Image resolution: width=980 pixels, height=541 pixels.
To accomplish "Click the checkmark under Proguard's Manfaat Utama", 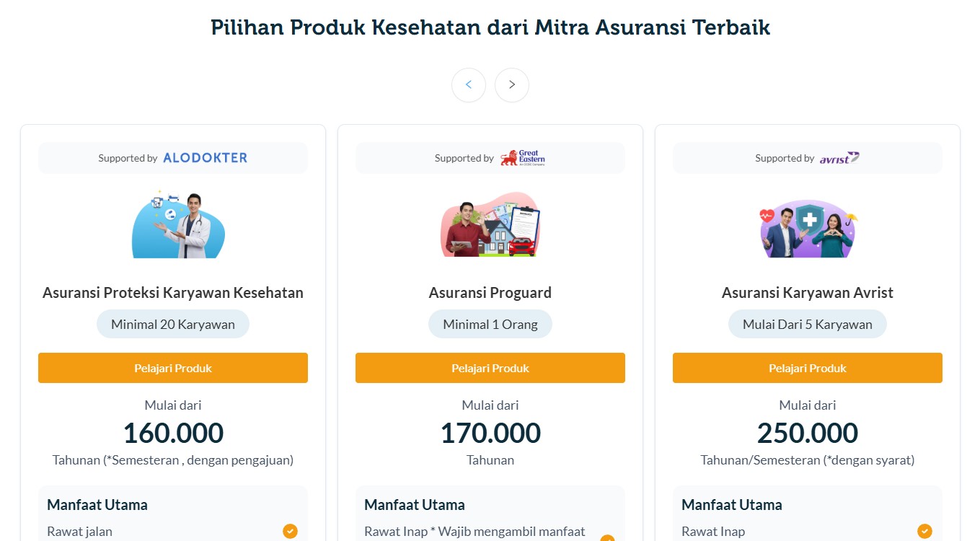I will (607, 538).
